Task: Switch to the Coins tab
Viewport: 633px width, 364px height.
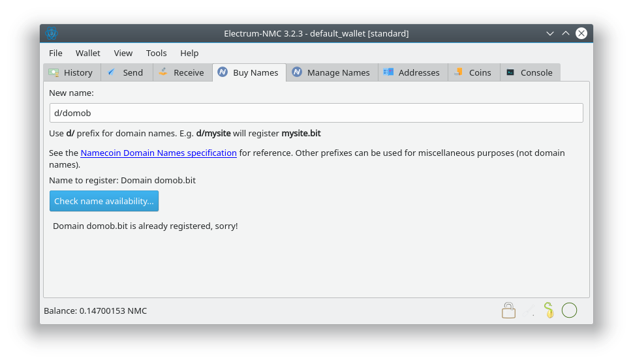Action: tap(473, 72)
